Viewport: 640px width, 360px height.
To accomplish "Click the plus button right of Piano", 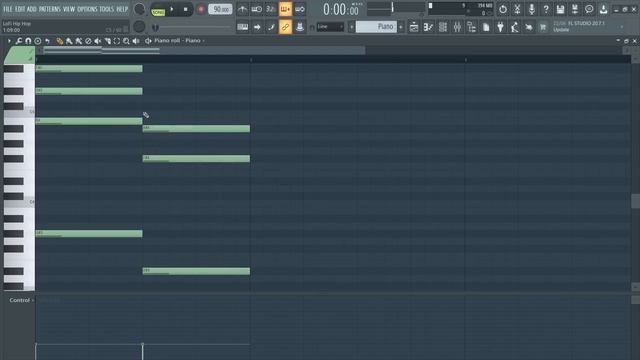I will tap(401, 27).
